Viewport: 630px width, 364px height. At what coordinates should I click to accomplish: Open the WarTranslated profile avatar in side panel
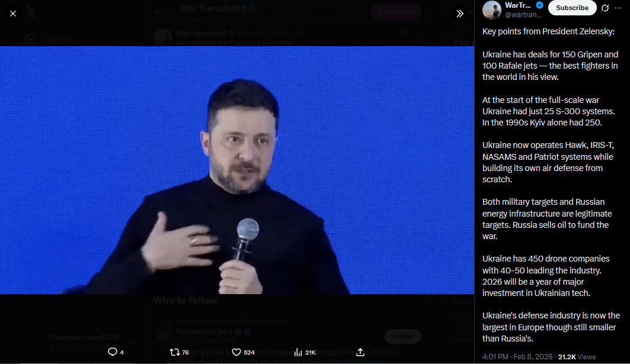[x=492, y=9]
